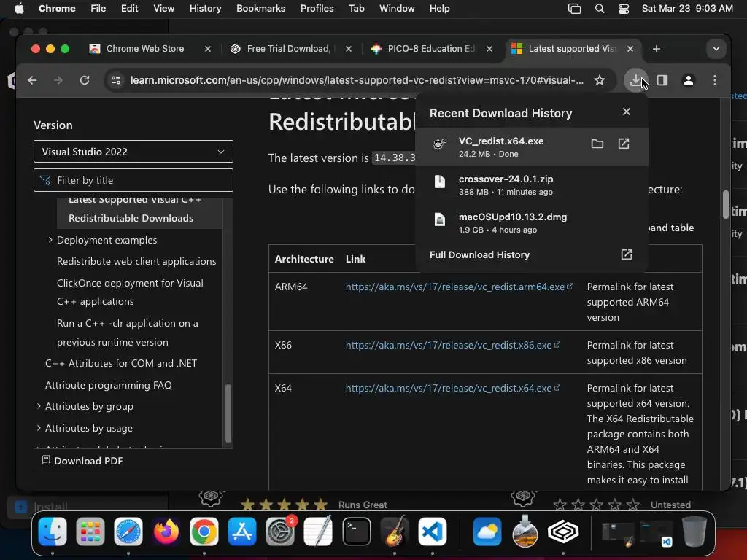Click the page vertical scrollbar thumb
Viewport: 747px width, 560px height.
click(726, 204)
